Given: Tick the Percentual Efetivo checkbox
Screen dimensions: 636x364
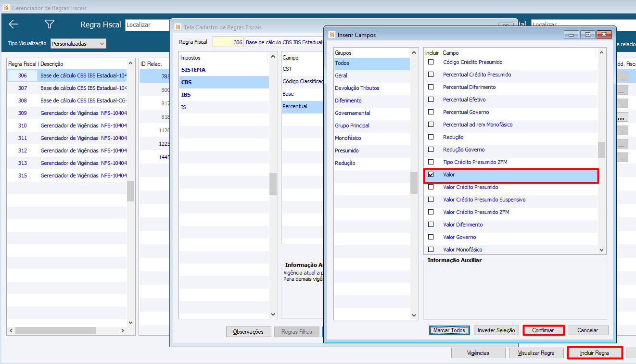Looking at the screenshot, I should click(x=431, y=100).
